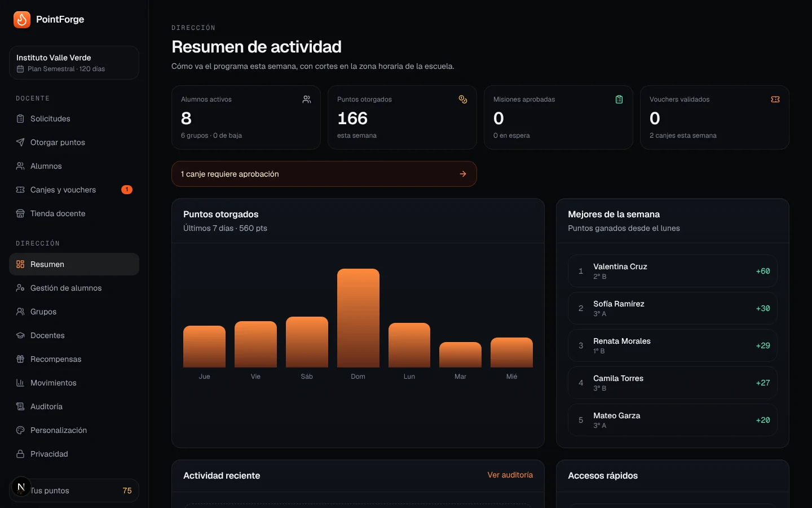Image resolution: width=812 pixels, height=508 pixels.
Task: Click the Privacidad lock icon
Action: pyautogui.click(x=20, y=454)
